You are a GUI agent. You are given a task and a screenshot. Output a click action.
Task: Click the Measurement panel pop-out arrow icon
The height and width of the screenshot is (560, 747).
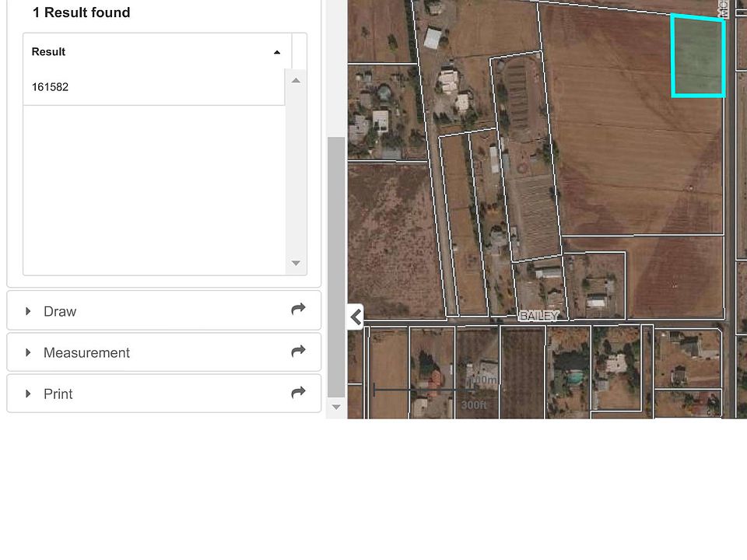[x=298, y=352]
